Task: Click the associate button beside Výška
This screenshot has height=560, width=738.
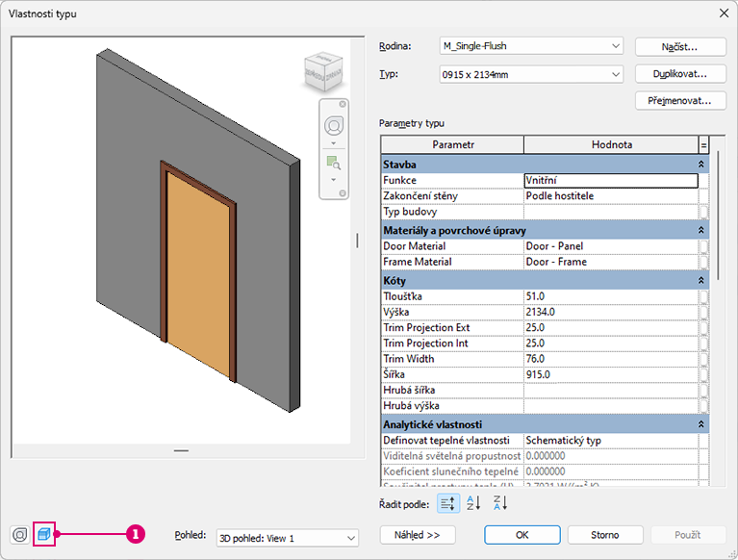Action: (x=703, y=312)
